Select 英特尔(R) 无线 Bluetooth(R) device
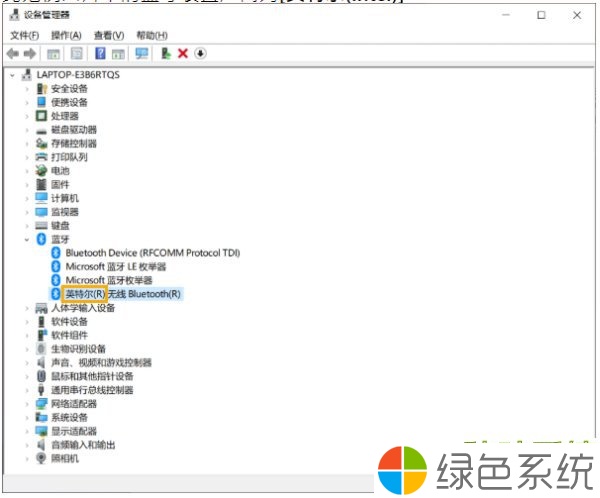Screen dimensions: 600x498 point(123,294)
